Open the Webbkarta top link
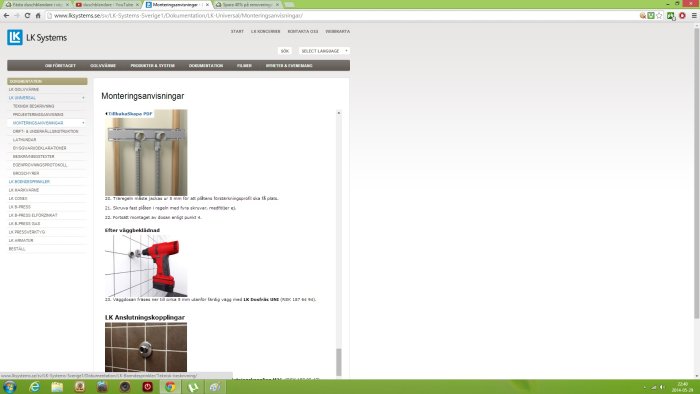 338,32
